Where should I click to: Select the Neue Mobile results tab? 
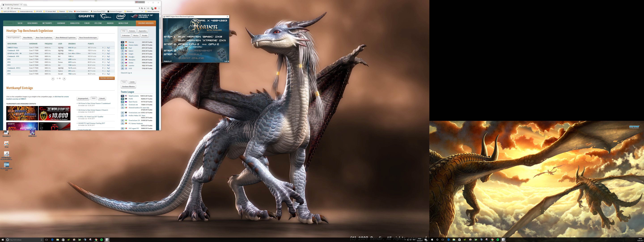pos(28,38)
